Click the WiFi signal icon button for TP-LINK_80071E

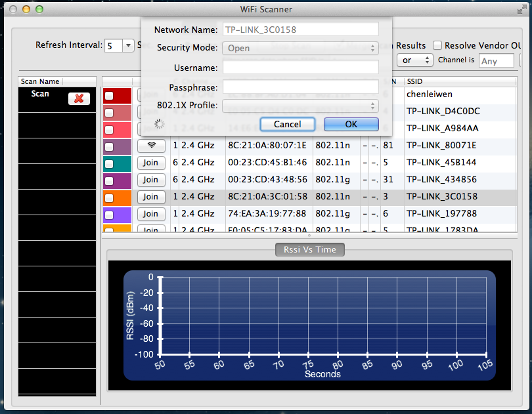coord(151,146)
